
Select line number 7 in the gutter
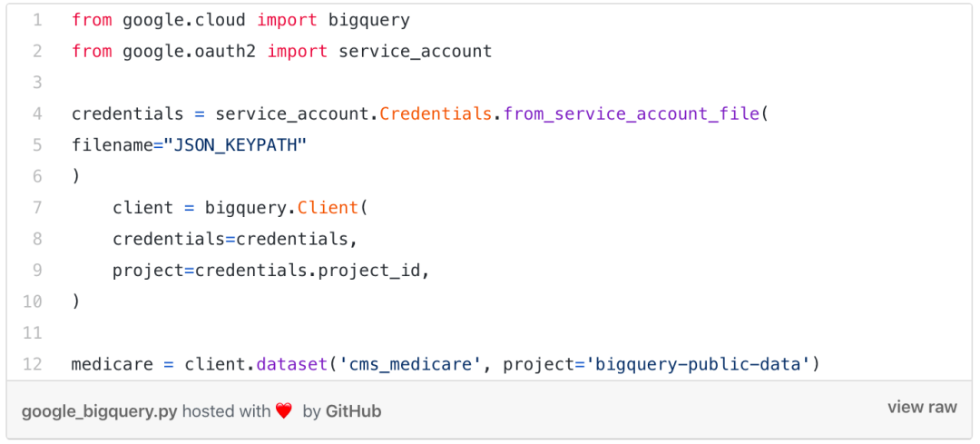[37, 208]
